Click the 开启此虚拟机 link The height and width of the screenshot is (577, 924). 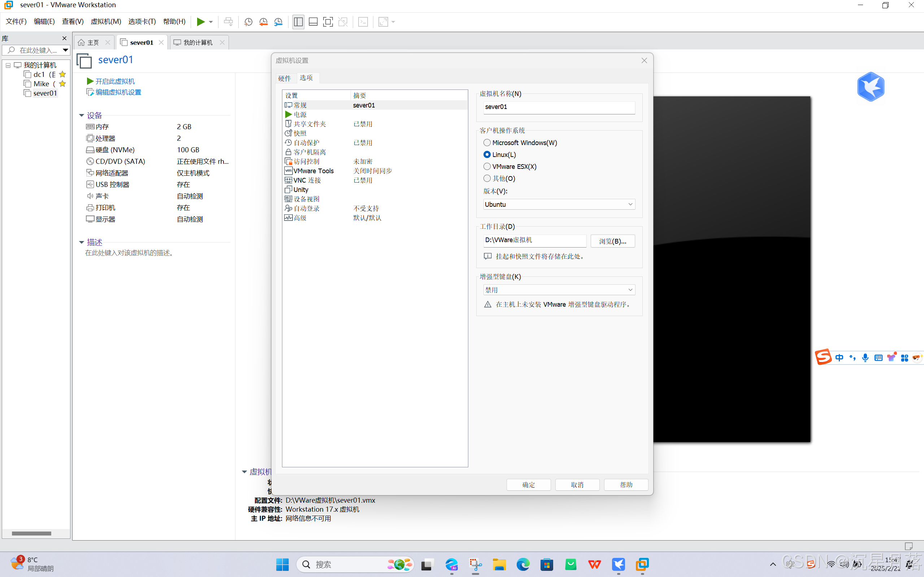click(114, 81)
